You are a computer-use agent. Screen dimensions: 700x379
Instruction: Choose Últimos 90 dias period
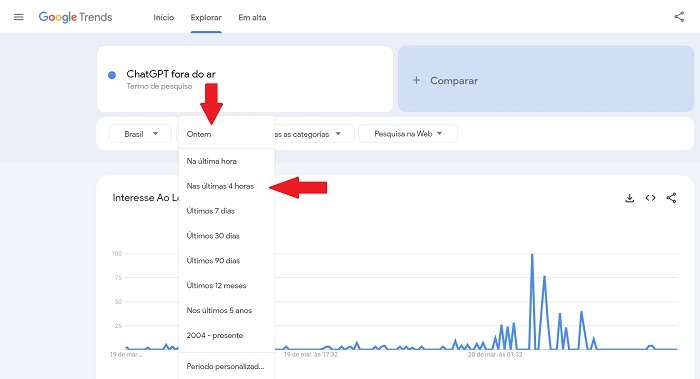(x=227, y=261)
